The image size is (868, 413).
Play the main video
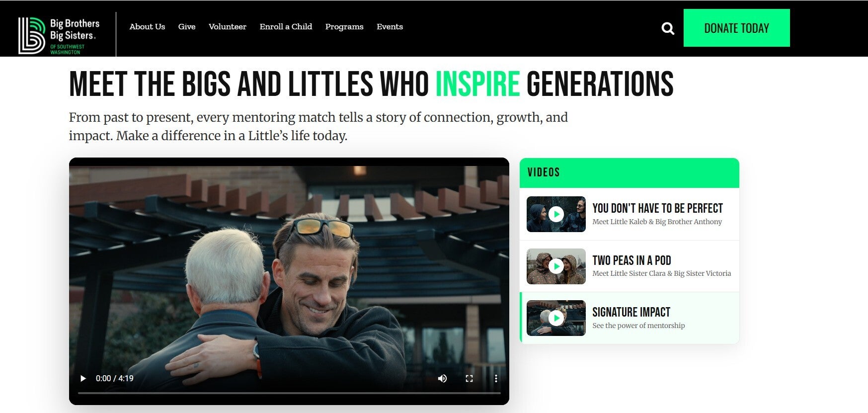83,378
